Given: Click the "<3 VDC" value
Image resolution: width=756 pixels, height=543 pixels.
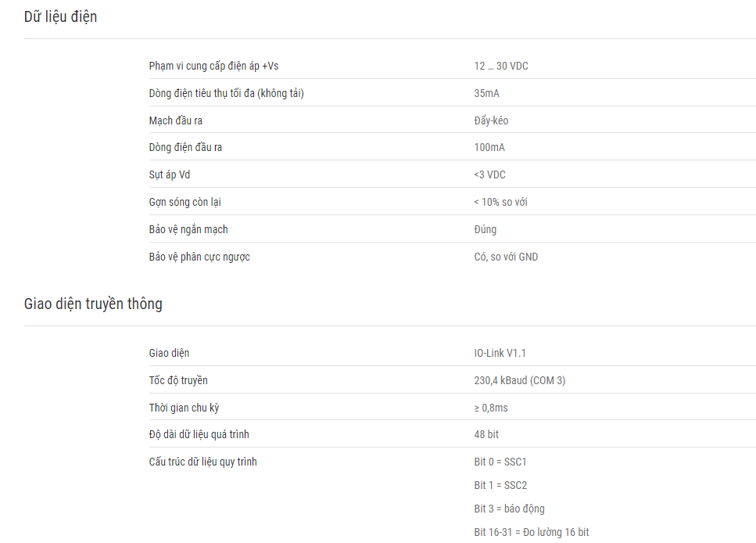Looking at the screenshot, I should [x=489, y=174].
